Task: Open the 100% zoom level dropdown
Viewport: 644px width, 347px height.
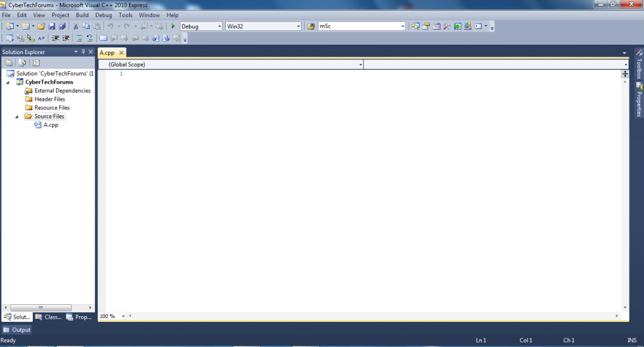Action: pos(123,316)
